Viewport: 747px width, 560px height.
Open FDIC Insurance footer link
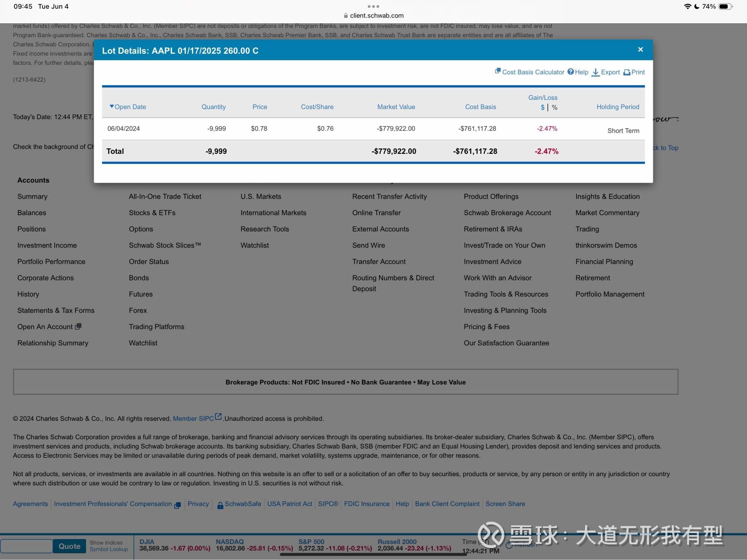[367, 504]
